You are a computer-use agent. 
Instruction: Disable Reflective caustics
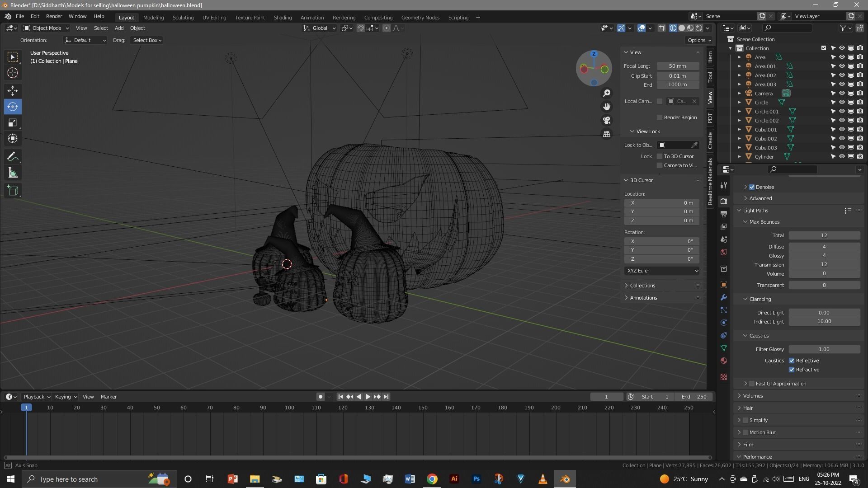coord(792,361)
